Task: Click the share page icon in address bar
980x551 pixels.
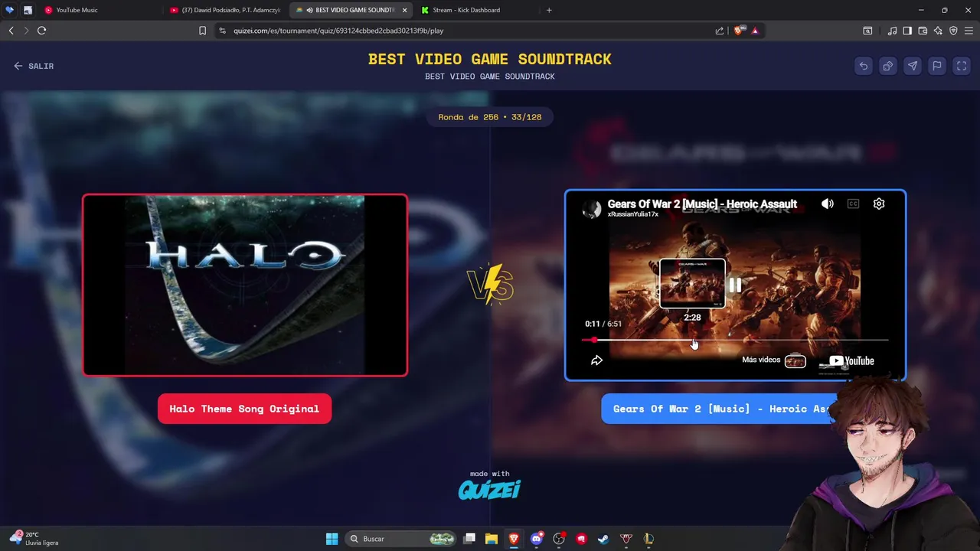Action: pyautogui.click(x=720, y=31)
